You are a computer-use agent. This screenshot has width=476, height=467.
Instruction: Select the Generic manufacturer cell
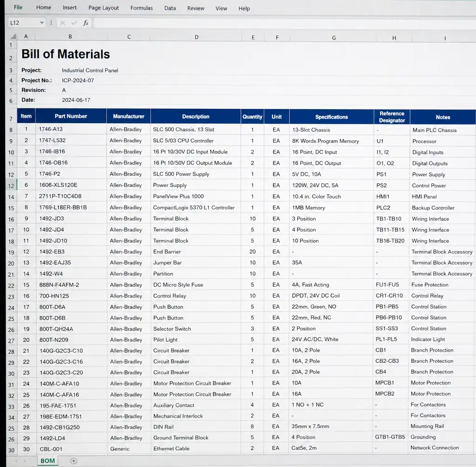click(129, 449)
